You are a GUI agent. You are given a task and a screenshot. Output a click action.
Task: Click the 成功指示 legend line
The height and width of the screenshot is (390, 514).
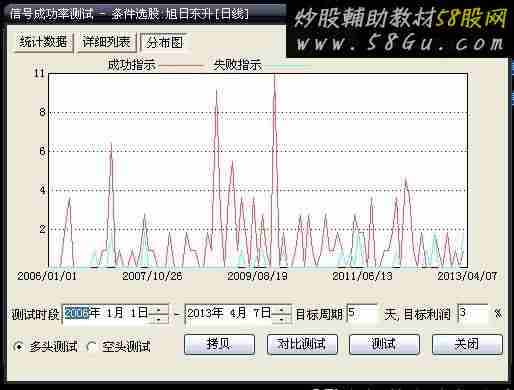tap(182, 66)
